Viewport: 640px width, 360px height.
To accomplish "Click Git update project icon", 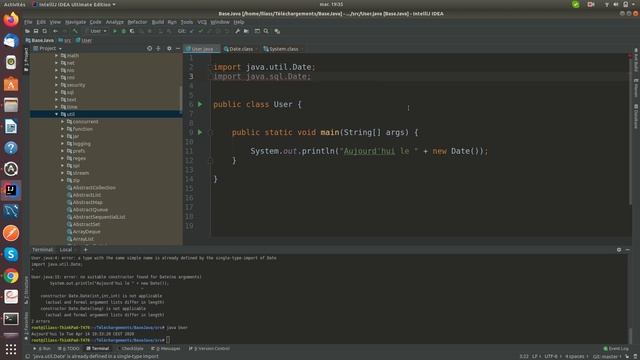I will click(192, 31).
